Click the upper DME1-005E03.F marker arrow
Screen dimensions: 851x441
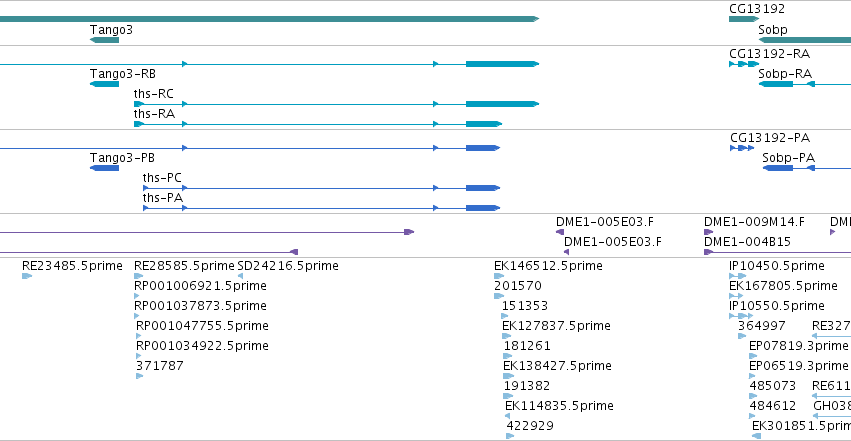pyautogui.click(x=560, y=232)
